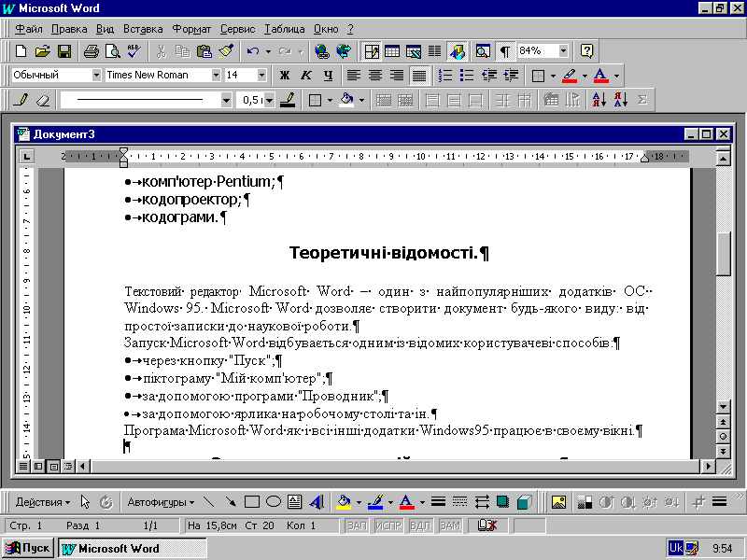
Task: Center the paragraph
Action: pos(375,76)
